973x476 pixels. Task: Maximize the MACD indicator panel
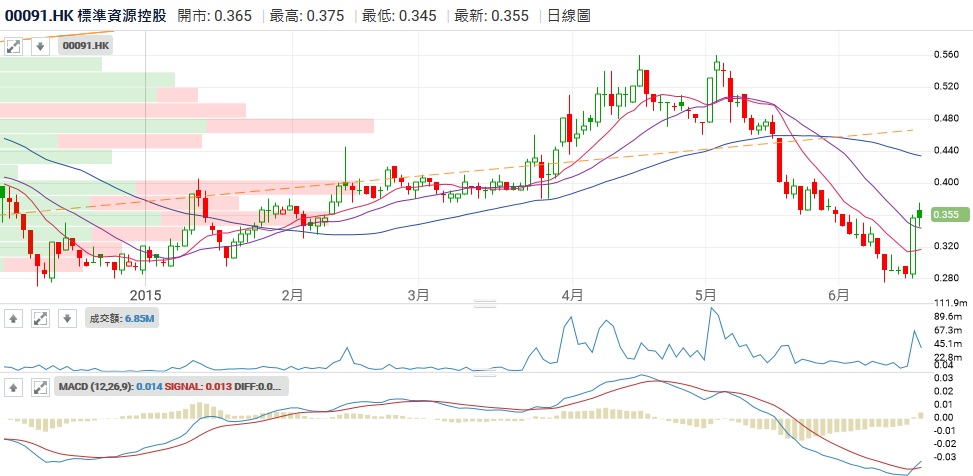click(41, 386)
